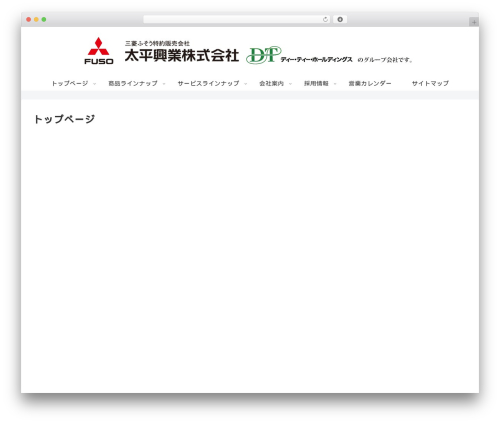
Task: Expand the トップページ dropdown arrow
Action: click(x=94, y=84)
